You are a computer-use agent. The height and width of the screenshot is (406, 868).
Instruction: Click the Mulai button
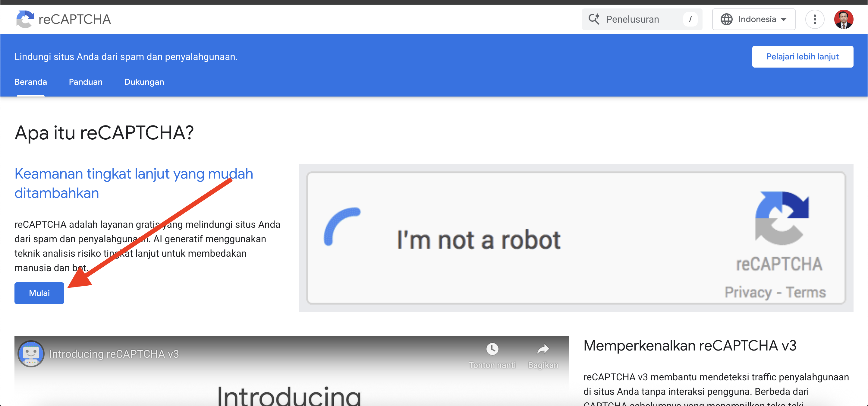[x=39, y=293]
